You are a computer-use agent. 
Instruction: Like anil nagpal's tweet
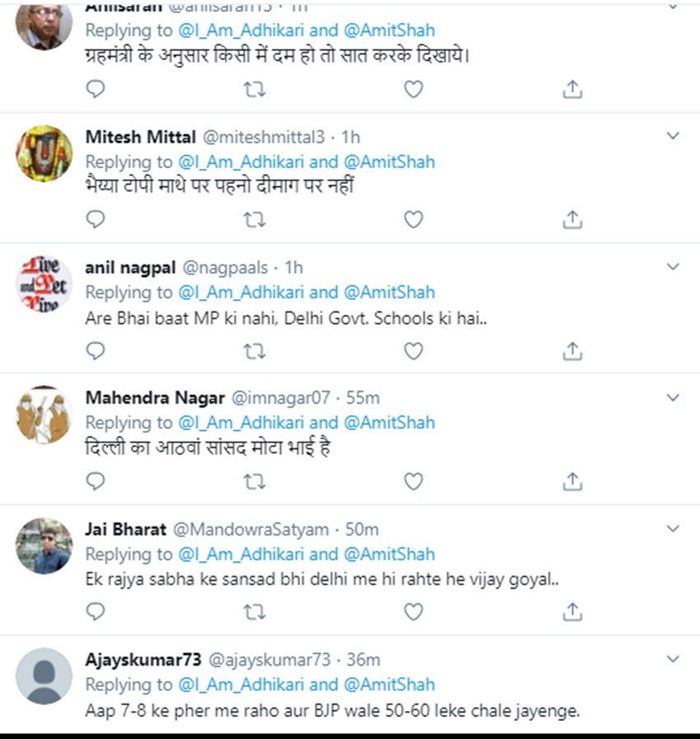(x=413, y=351)
